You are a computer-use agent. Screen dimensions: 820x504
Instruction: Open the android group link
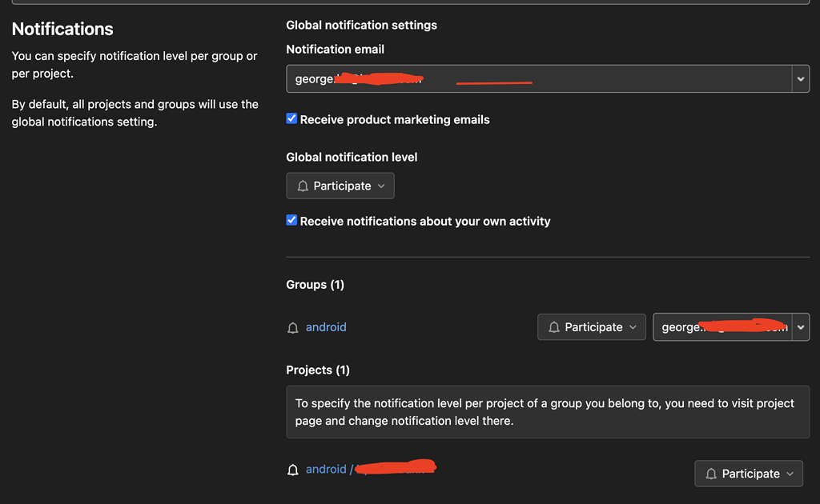tap(326, 327)
